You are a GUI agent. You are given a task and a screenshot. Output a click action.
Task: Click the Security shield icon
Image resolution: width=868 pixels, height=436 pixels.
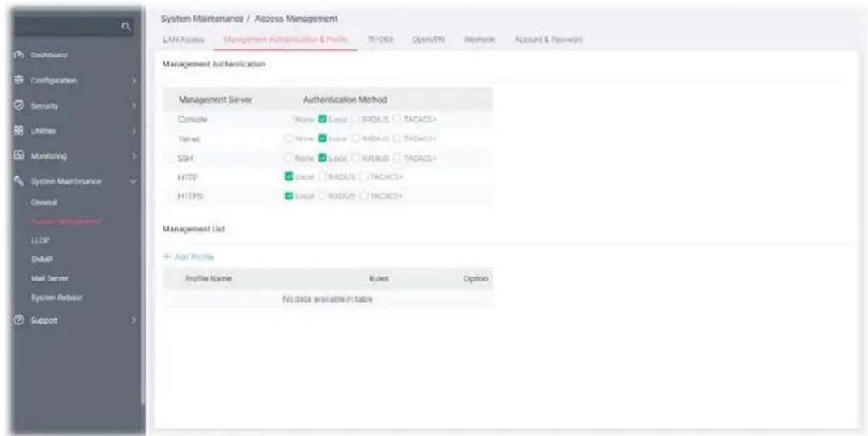(17, 106)
